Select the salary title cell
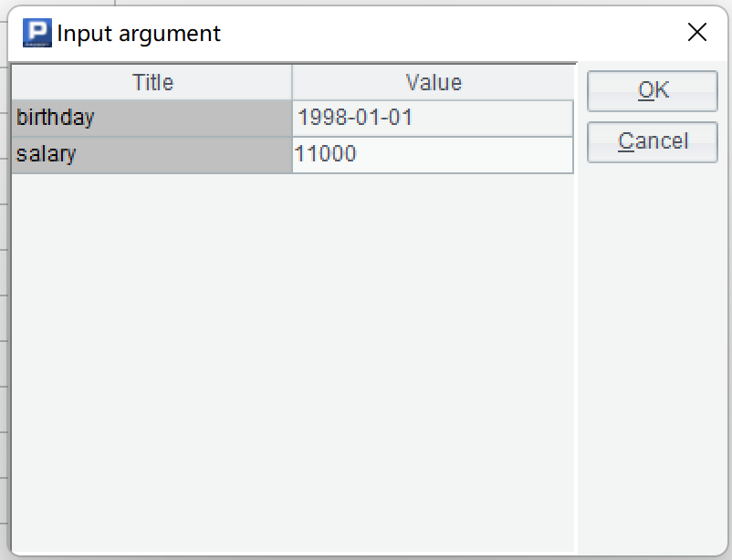This screenshot has width=732, height=560. pyautogui.click(x=152, y=154)
